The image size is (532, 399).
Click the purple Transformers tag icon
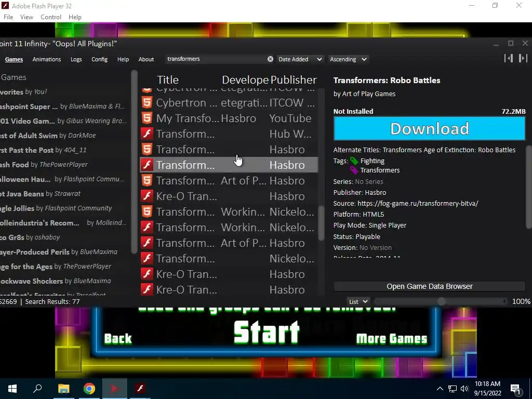[354, 170]
